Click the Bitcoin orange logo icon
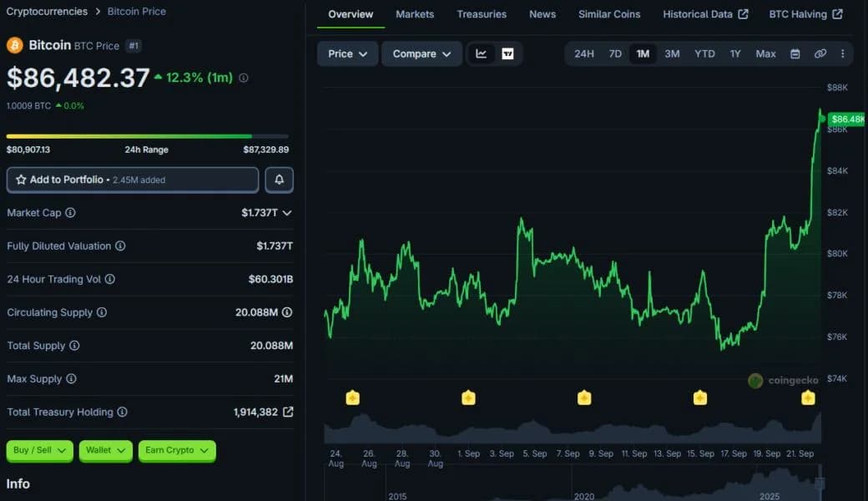This screenshot has width=868, height=501. [15, 45]
